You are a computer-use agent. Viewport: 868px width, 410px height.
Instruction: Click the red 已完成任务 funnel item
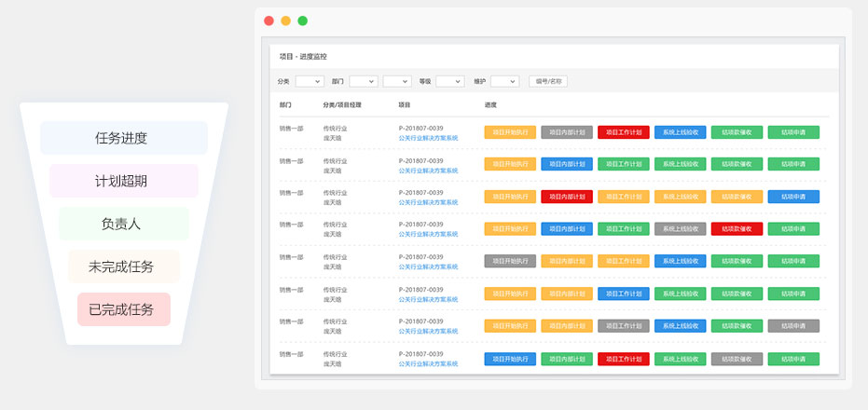click(x=123, y=309)
